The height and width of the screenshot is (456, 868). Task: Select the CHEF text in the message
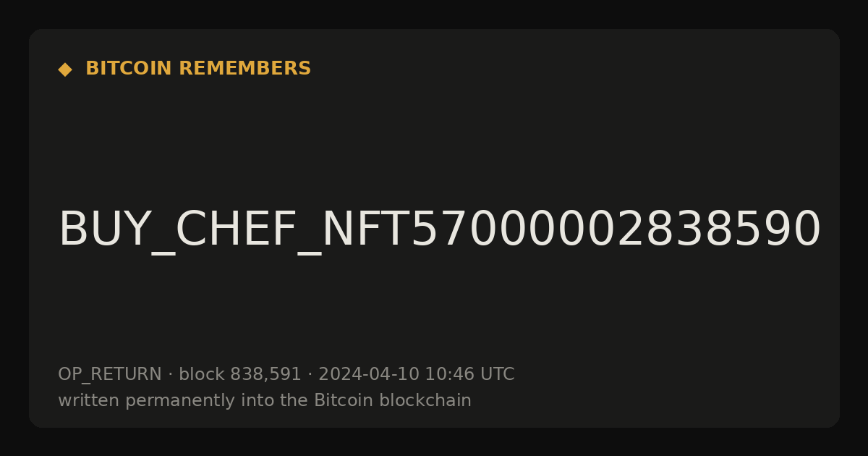point(237,229)
